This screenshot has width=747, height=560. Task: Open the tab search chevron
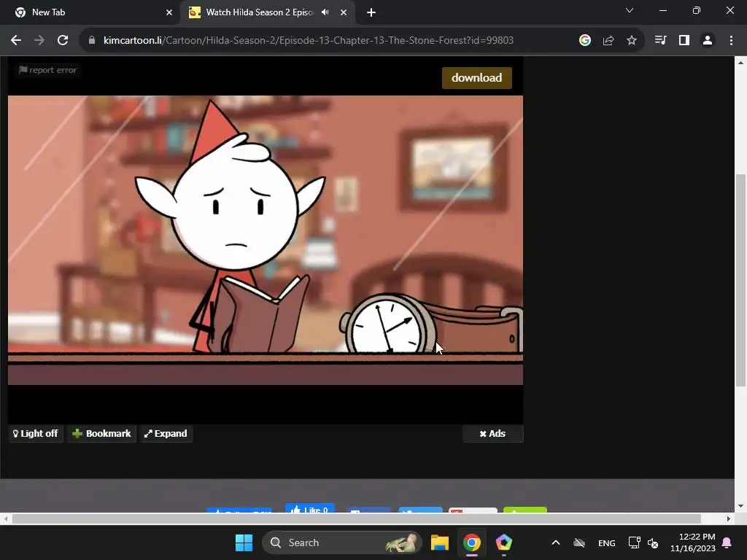pyautogui.click(x=630, y=10)
